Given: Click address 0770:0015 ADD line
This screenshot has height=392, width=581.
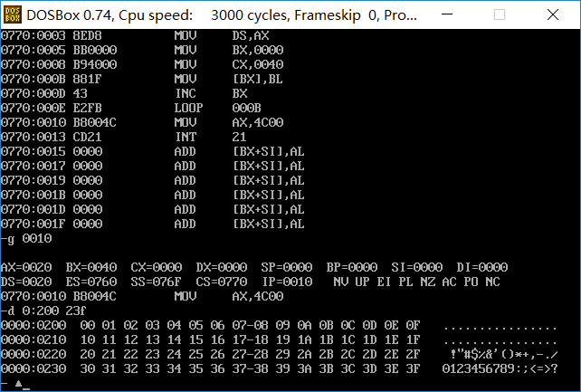Looking at the screenshot, I should (153, 151).
